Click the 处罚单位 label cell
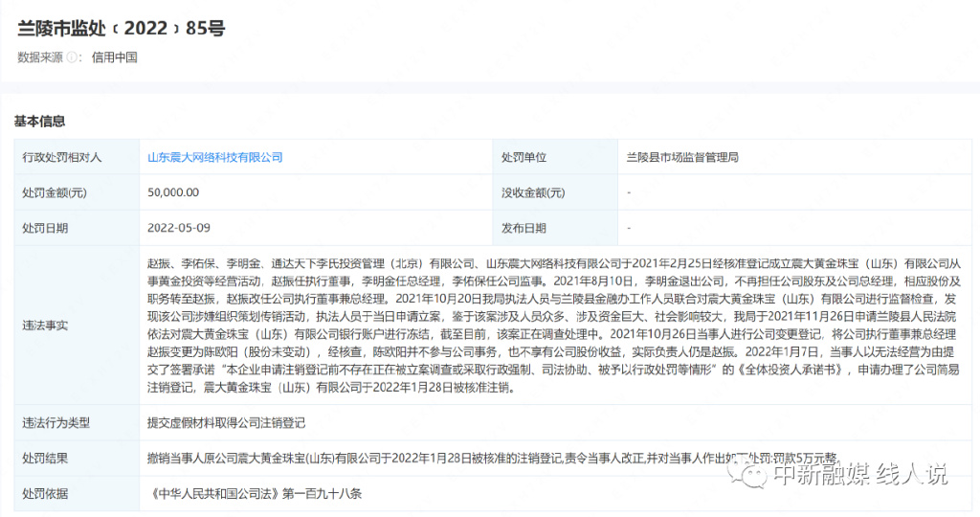 coord(523,157)
